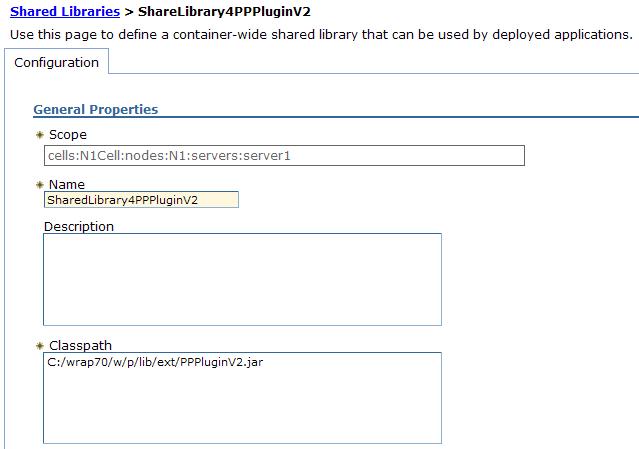Click the page description sentence about shared libraries

click(321, 35)
